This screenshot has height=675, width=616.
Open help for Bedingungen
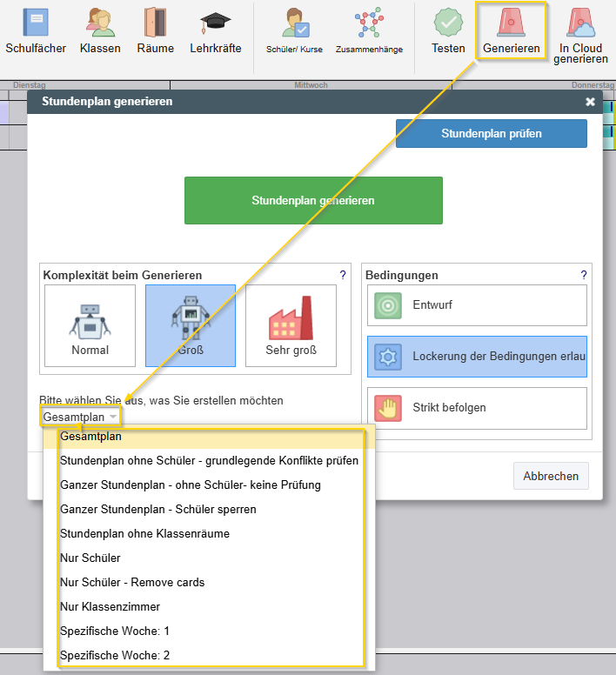(x=583, y=275)
